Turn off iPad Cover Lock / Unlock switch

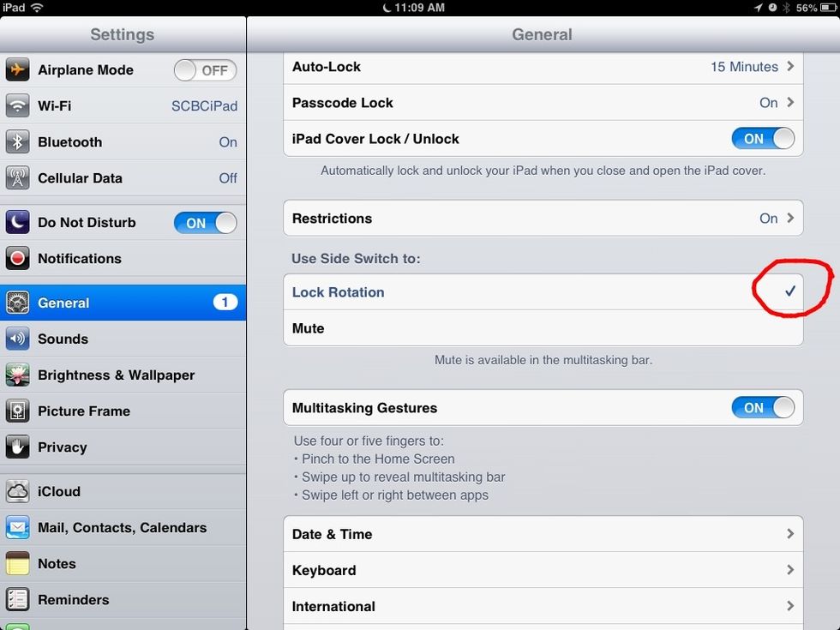(762, 139)
